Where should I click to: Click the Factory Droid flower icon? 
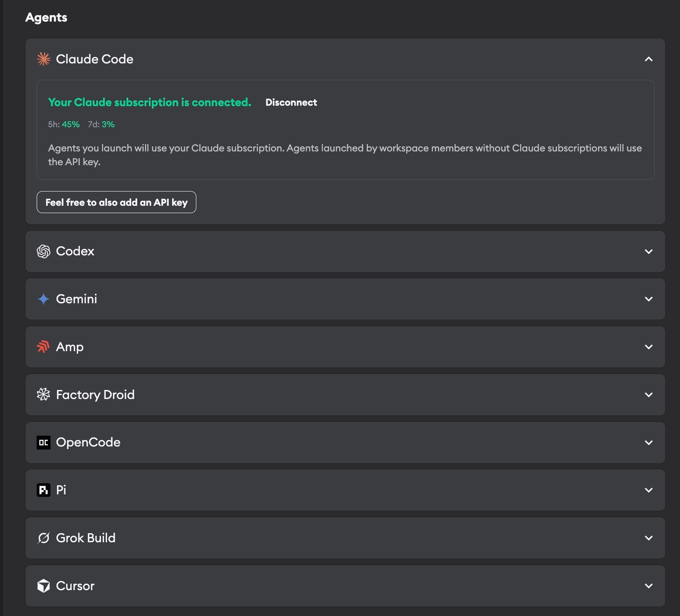[44, 395]
